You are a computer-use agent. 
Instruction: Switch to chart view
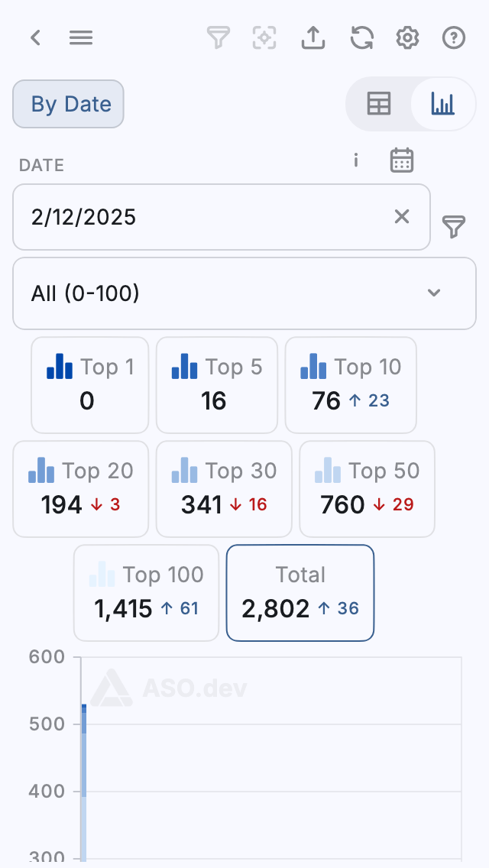(x=442, y=104)
